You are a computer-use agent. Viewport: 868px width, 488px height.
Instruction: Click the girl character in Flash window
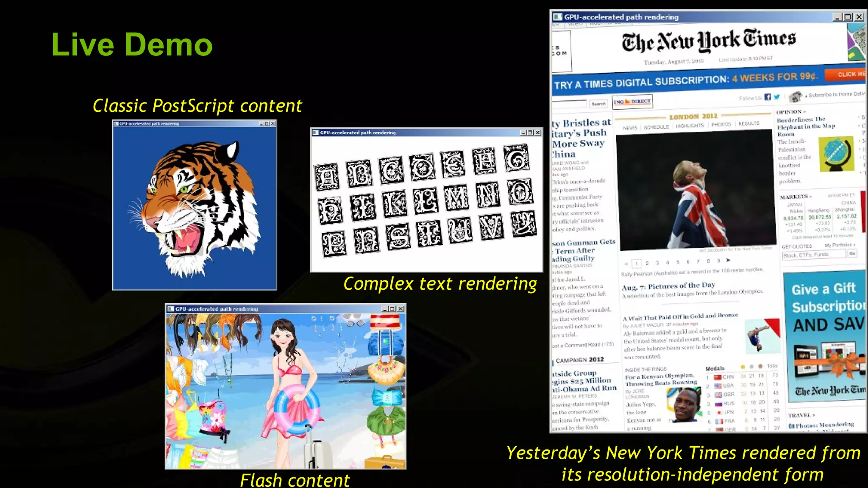[292, 392]
